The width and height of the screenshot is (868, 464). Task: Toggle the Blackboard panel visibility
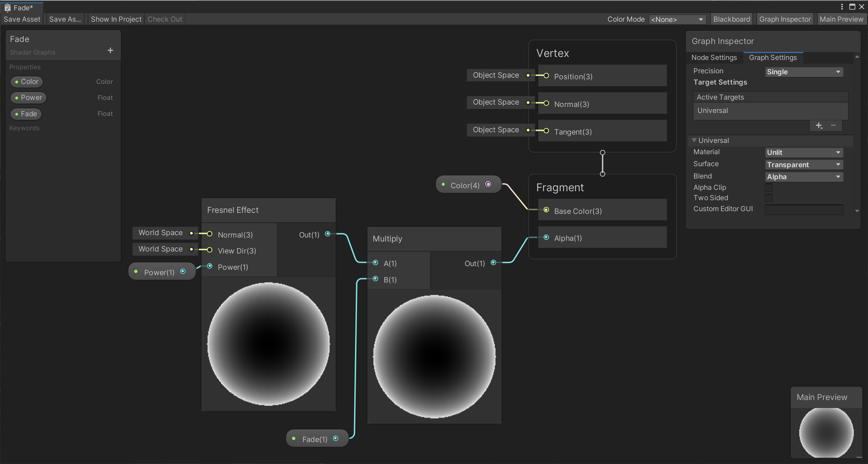pyautogui.click(x=731, y=19)
